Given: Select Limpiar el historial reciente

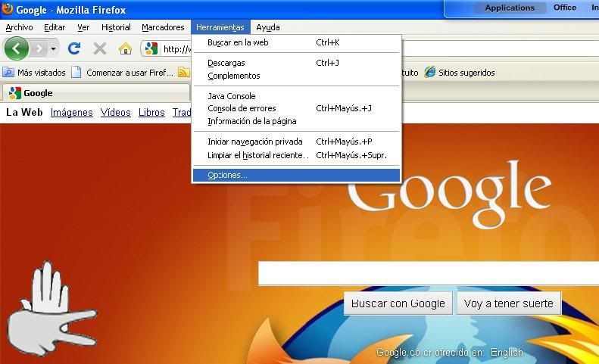Looking at the screenshot, I should tap(296, 155).
